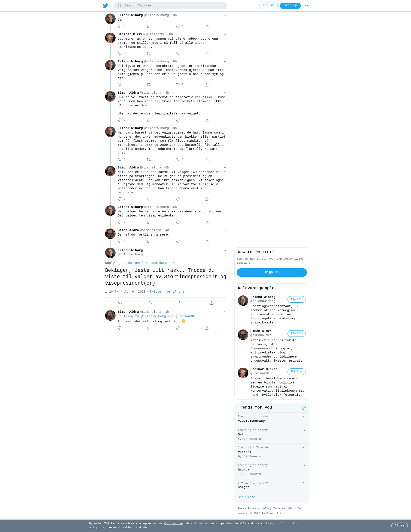Follow Simon Aldra in Relevant people

point(296,333)
